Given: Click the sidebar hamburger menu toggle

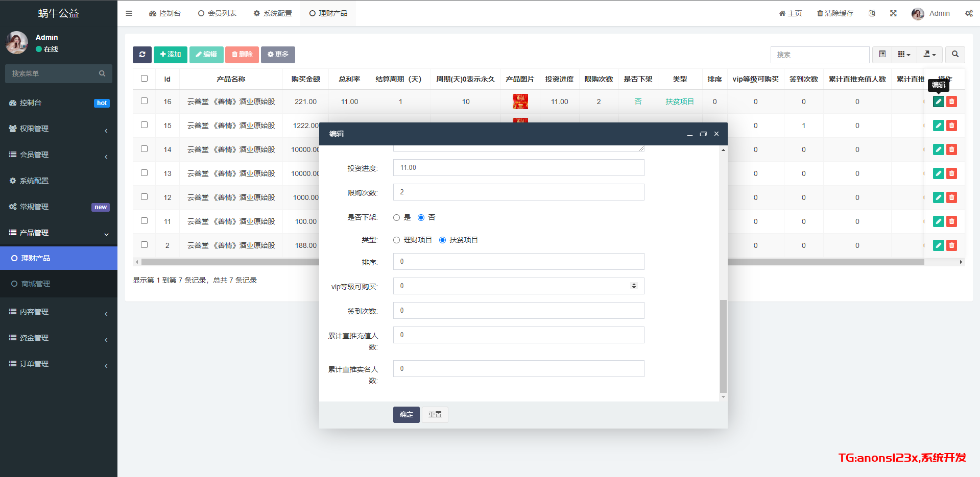Looking at the screenshot, I should pos(129,13).
